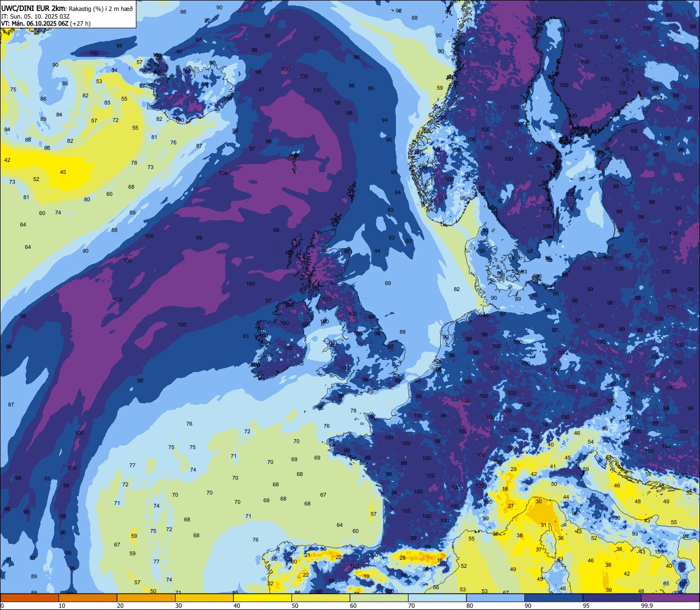Click the legend tick label "99.9"

(x=646, y=606)
